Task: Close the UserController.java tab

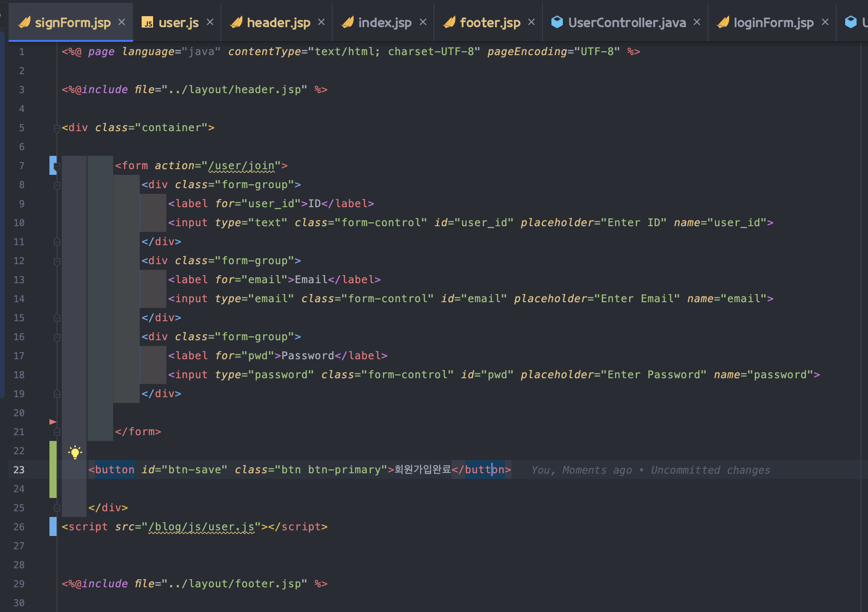Action: [x=697, y=22]
